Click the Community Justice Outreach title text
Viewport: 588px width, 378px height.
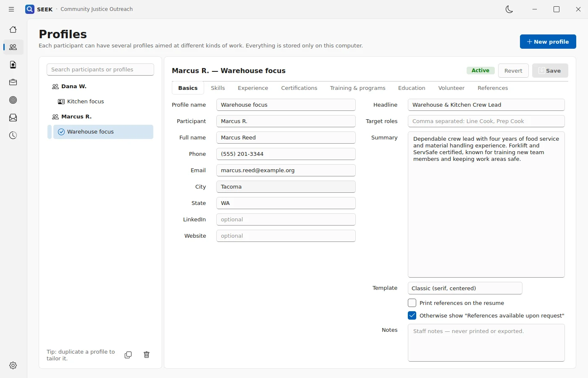click(97, 9)
